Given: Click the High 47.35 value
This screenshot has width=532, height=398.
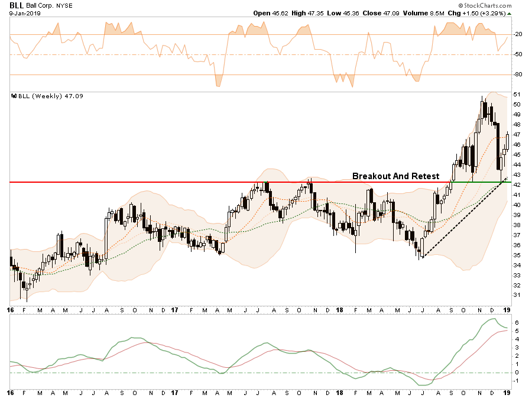Looking at the screenshot, I should coord(307,13).
